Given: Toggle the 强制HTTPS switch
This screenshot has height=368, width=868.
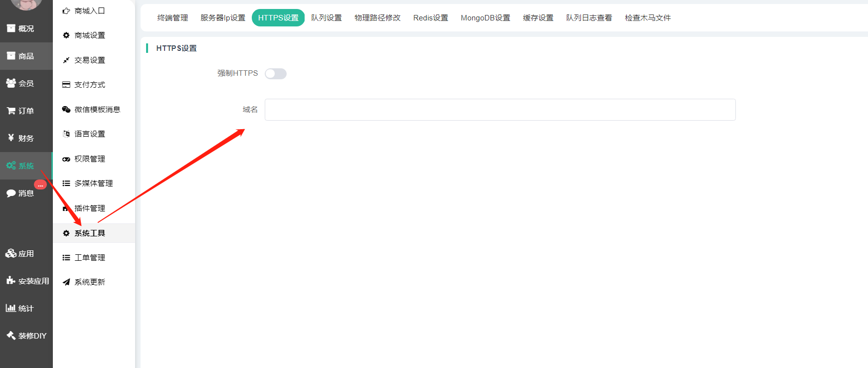Looking at the screenshot, I should pyautogui.click(x=276, y=74).
